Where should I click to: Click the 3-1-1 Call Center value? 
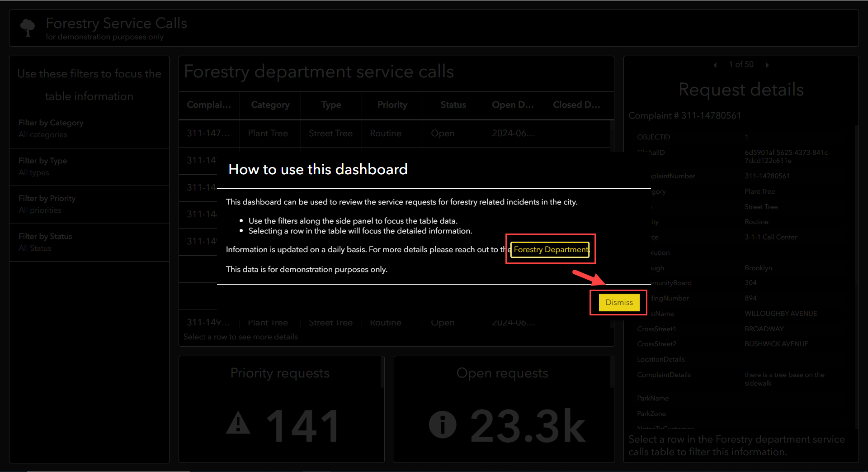[x=771, y=237]
